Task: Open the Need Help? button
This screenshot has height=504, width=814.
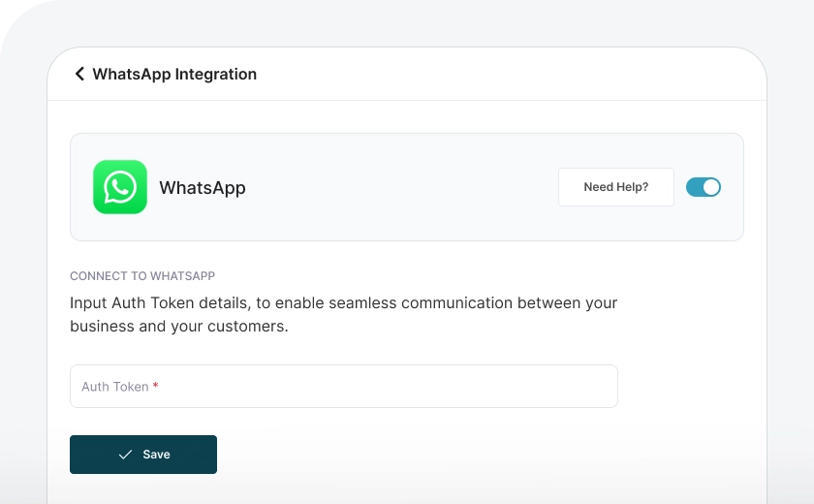Action: (615, 187)
